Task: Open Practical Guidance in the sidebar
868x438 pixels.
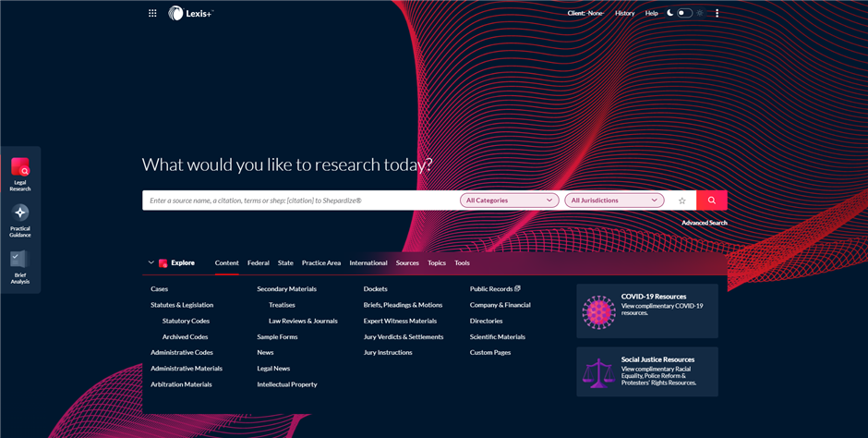Action: pyautogui.click(x=20, y=220)
